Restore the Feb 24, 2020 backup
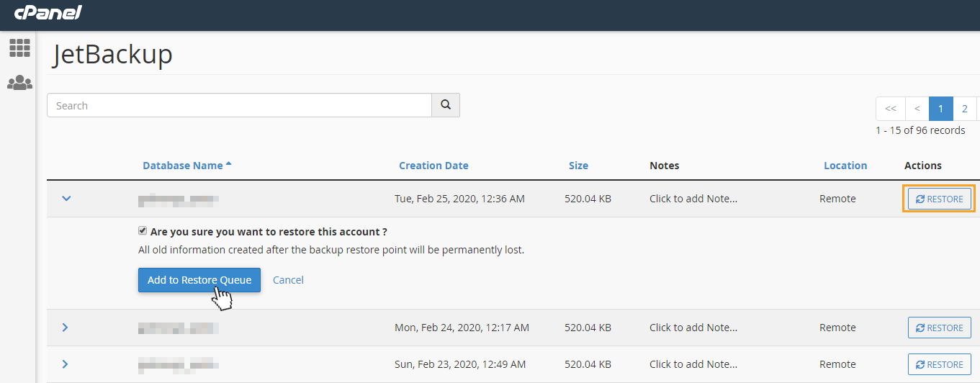Viewport: 980px width, 383px height. pyautogui.click(x=939, y=328)
